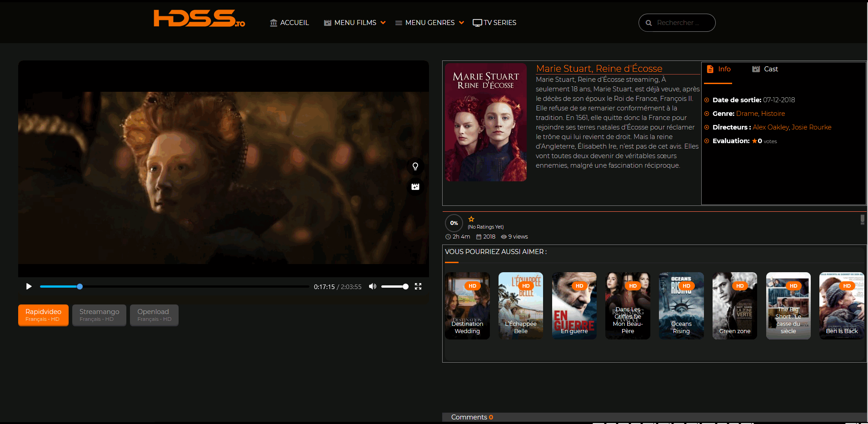Click the video progress bar handle

(x=80, y=286)
